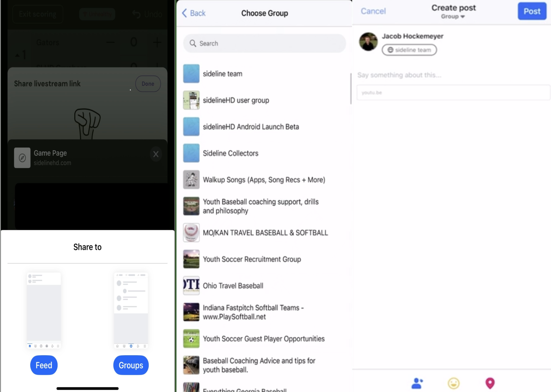Viewport: 551px width, 392px height.
Task: Open Ohio Travel Baseball OTB logo
Action: click(191, 286)
